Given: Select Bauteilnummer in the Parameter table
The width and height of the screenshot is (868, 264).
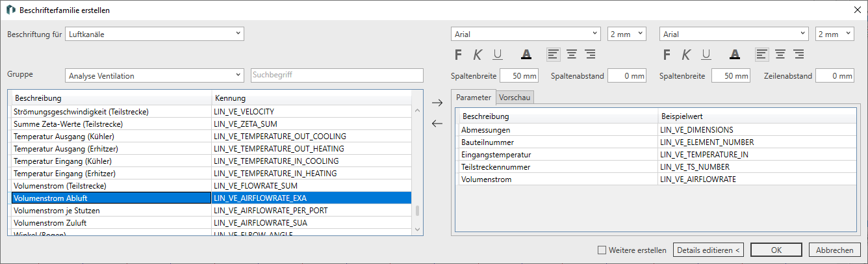Looking at the screenshot, I should tap(657, 142).
